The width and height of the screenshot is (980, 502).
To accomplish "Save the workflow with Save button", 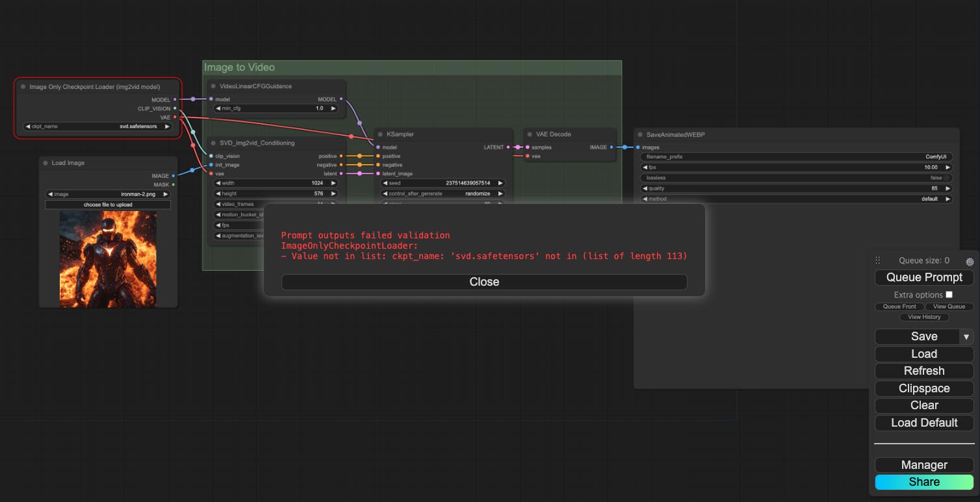I will click(x=917, y=336).
